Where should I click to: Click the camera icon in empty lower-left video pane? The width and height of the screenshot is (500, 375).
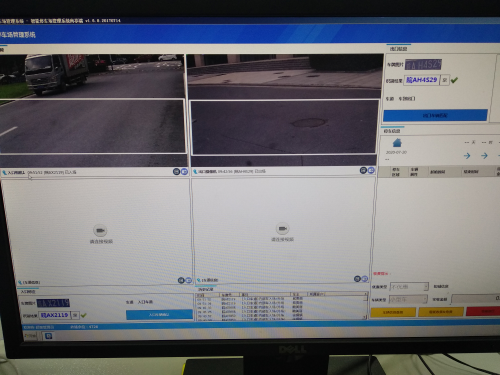tap(100, 230)
